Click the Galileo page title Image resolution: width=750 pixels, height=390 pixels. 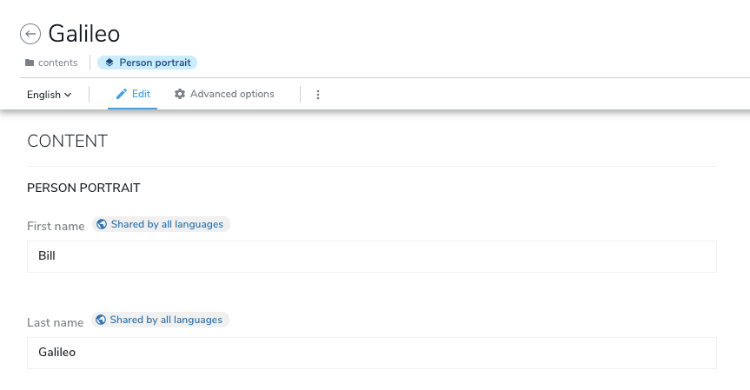click(84, 34)
